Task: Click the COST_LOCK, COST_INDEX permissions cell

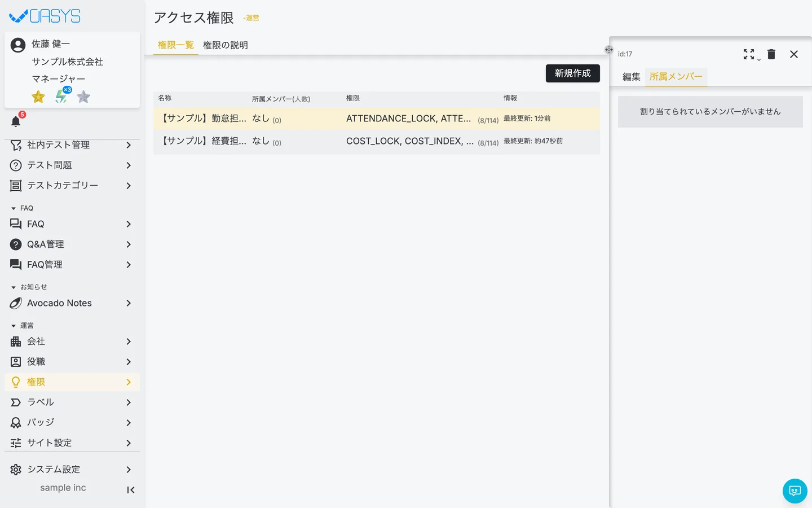Action: click(x=422, y=141)
